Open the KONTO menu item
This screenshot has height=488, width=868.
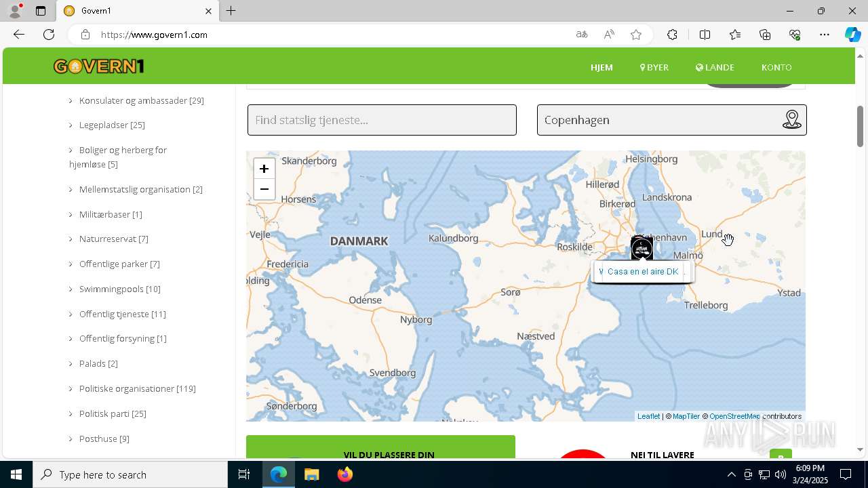(776, 67)
